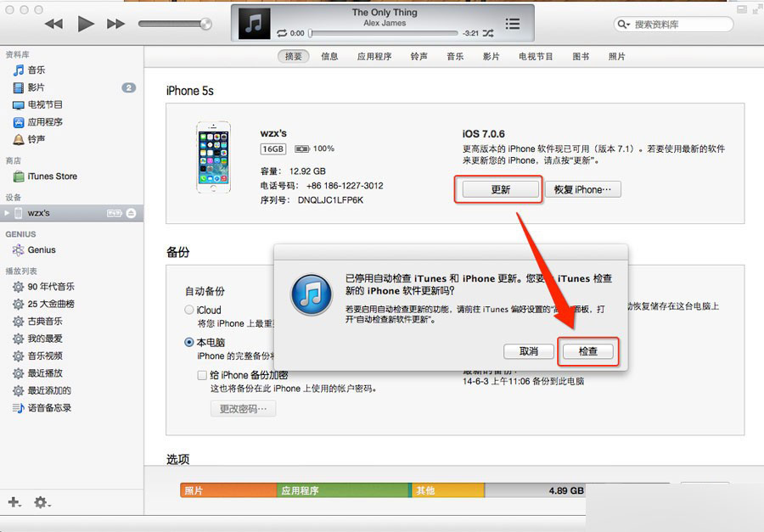
Task: Switch to the 摘要 tab
Action: pos(294,57)
